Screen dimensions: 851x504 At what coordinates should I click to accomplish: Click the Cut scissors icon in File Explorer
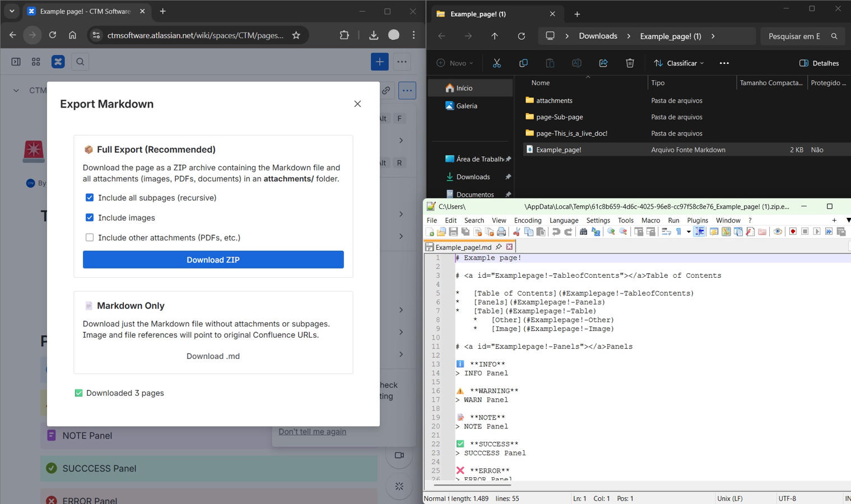click(496, 63)
